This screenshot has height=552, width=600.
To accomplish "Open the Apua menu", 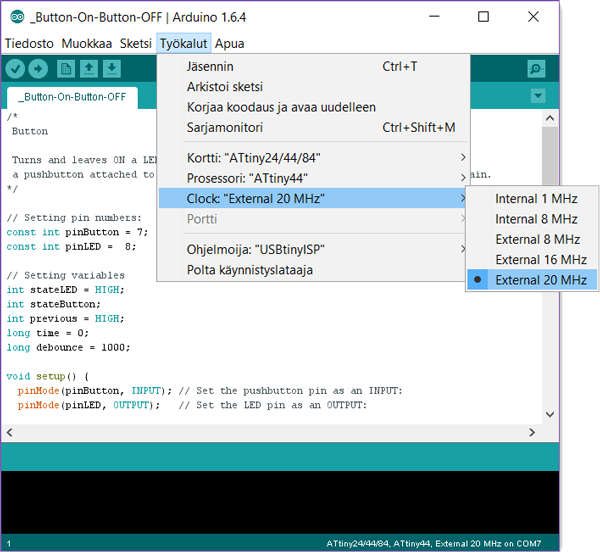I will (x=229, y=44).
